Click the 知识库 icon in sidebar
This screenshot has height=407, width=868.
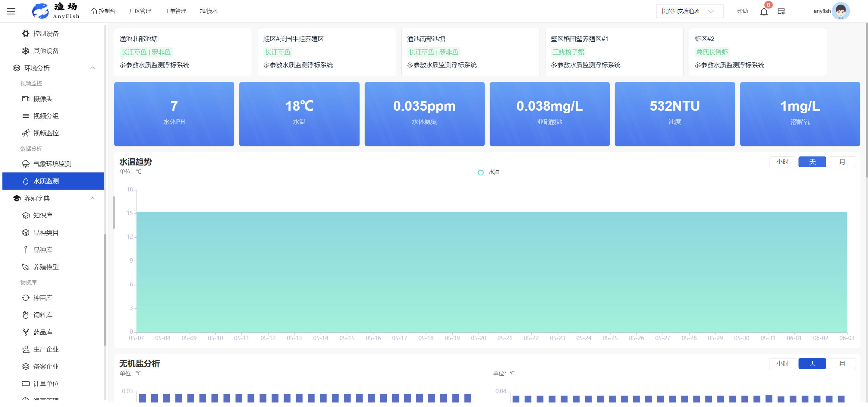pos(26,215)
